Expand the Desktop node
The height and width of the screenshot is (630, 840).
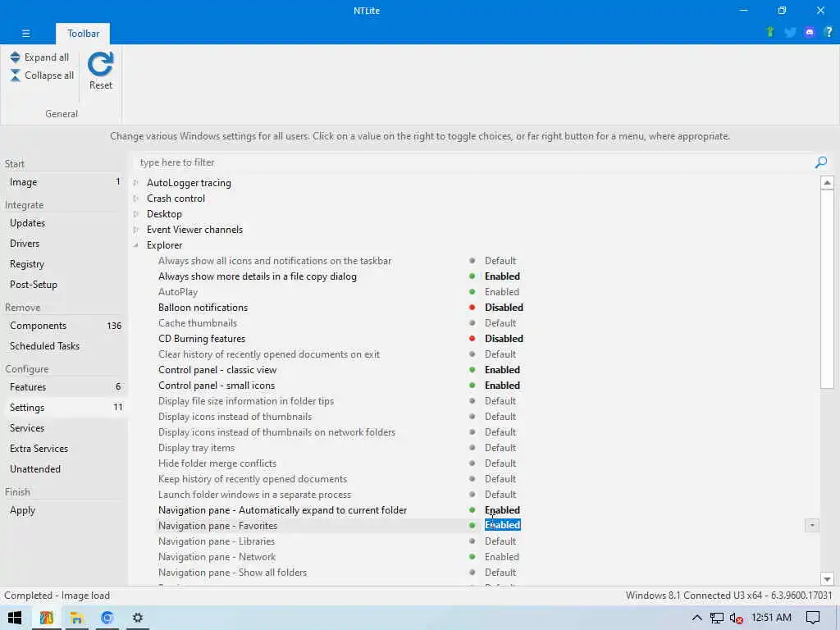(136, 214)
